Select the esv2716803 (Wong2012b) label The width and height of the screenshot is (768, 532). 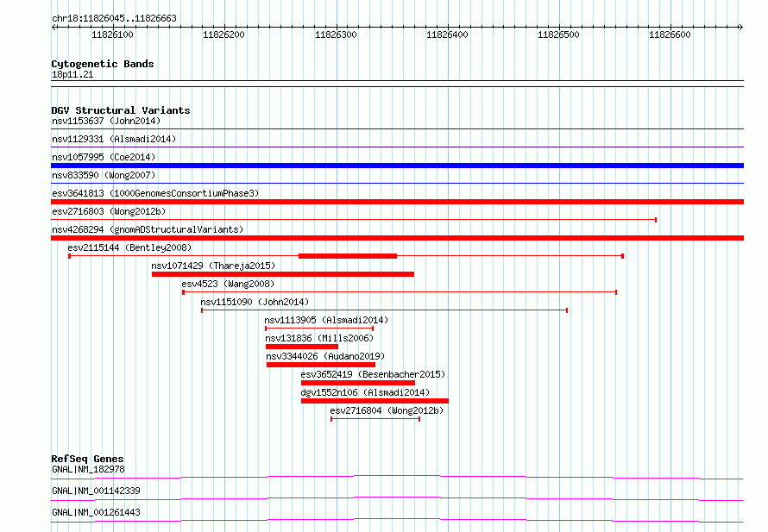[x=109, y=211]
